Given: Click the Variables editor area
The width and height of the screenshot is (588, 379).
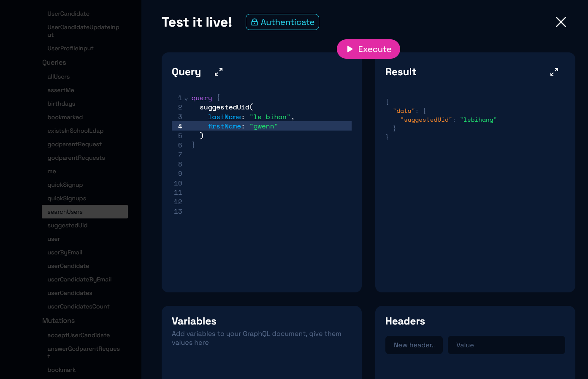Looking at the screenshot, I should click(x=261, y=359).
